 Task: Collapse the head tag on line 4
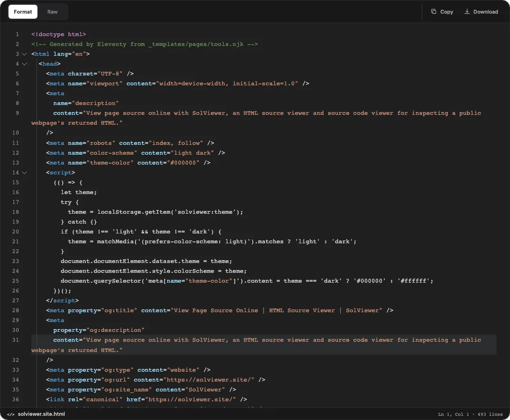point(24,64)
